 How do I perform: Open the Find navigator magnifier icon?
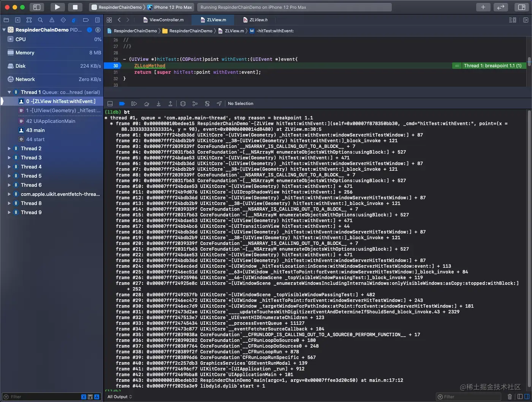click(40, 20)
